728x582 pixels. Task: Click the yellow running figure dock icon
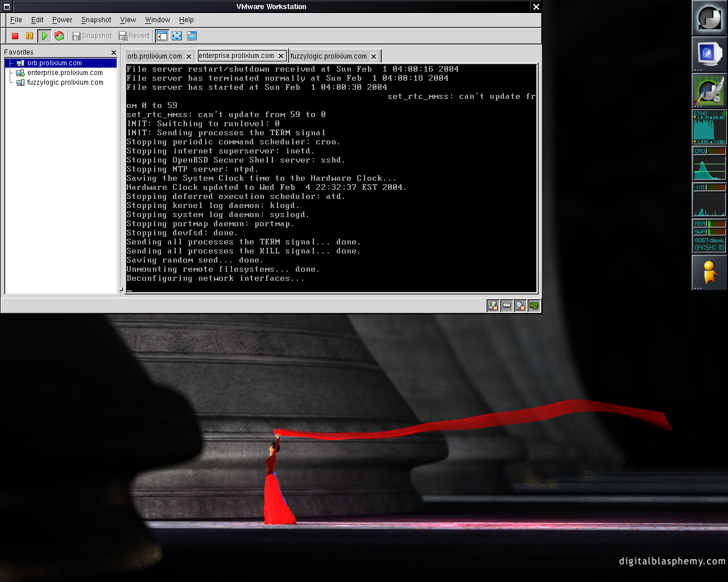[x=709, y=272]
